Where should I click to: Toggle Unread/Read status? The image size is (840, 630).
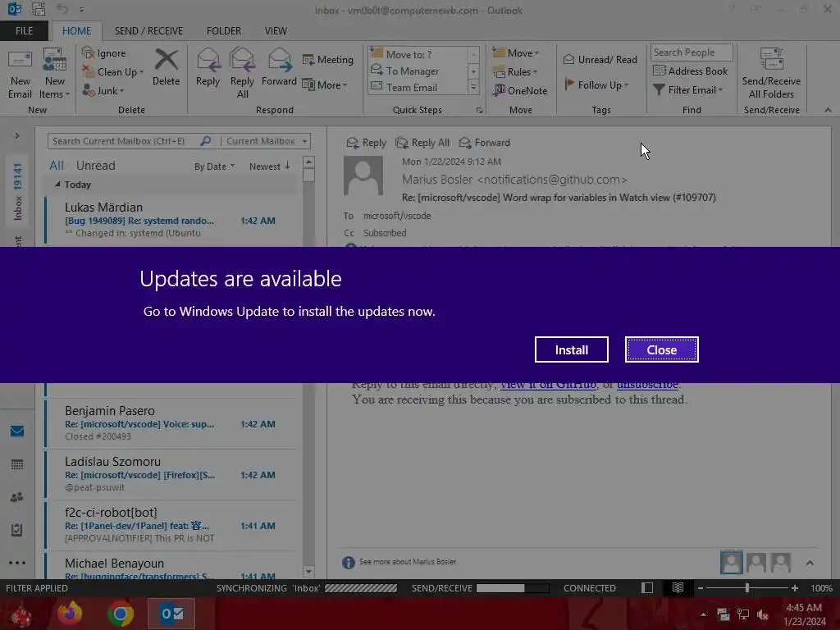[600, 59]
